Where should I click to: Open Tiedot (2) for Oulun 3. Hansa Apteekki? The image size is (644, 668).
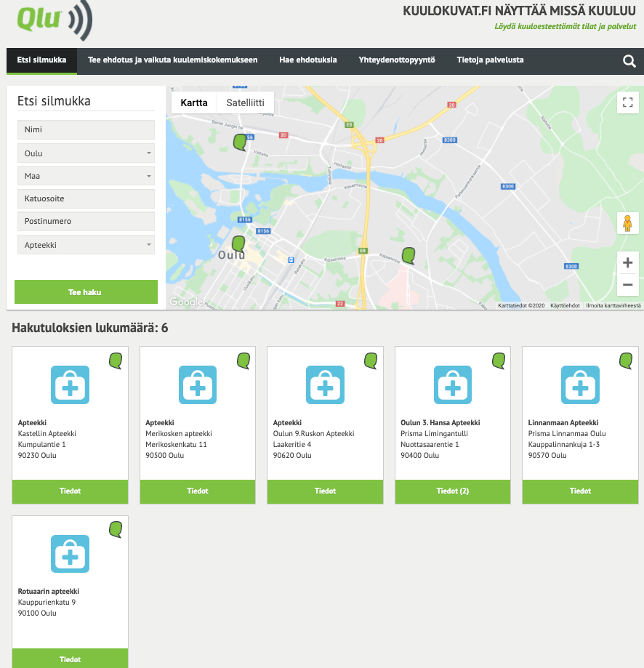[452, 491]
